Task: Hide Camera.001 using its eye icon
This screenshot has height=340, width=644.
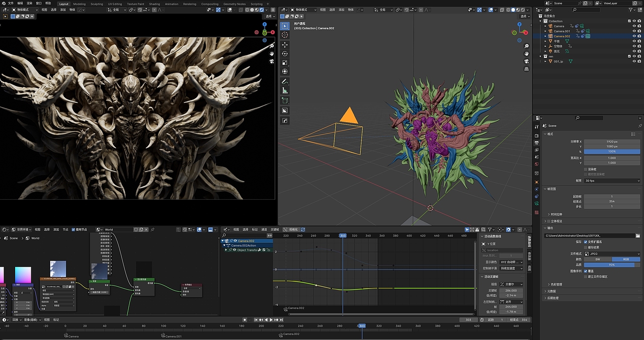Action: (x=634, y=31)
